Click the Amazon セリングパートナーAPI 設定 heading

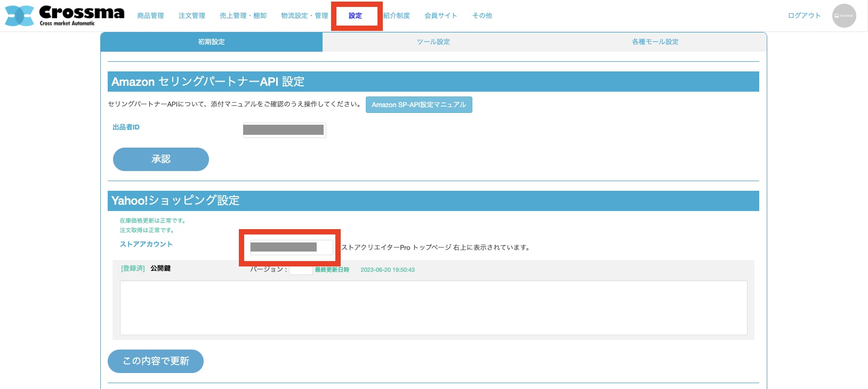[208, 82]
